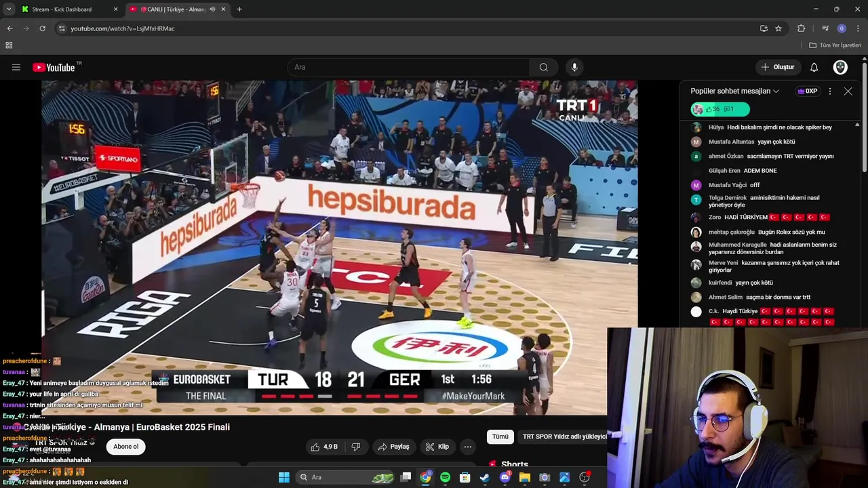
Task: Create a clip with Klip button
Action: [x=437, y=447]
